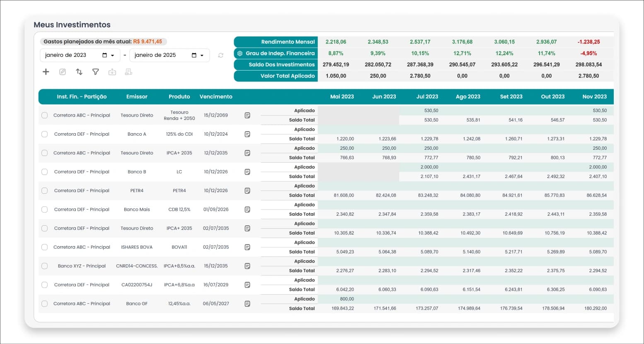The image size is (644, 344).
Task: Select checkbox for ISHARES BOVA row
Action: tap(45, 247)
